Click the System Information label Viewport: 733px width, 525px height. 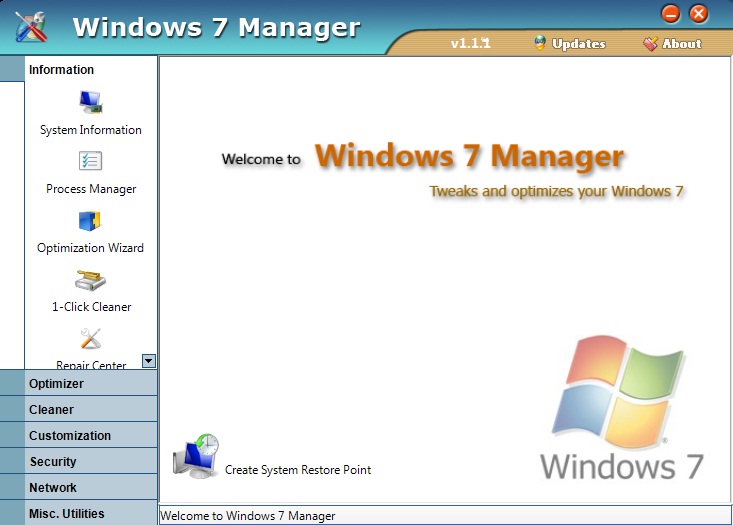pyautogui.click(x=91, y=130)
